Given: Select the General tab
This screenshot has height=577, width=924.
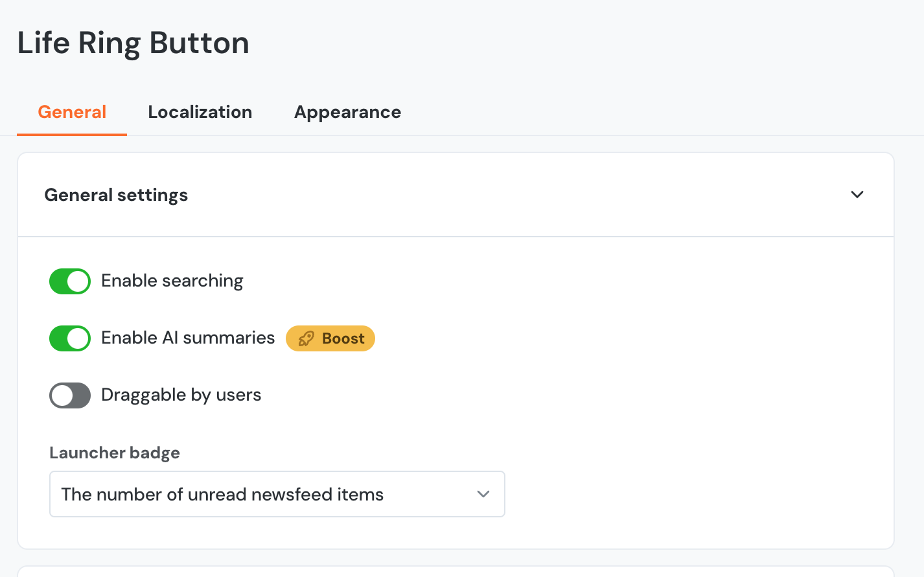Looking at the screenshot, I should tap(72, 112).
